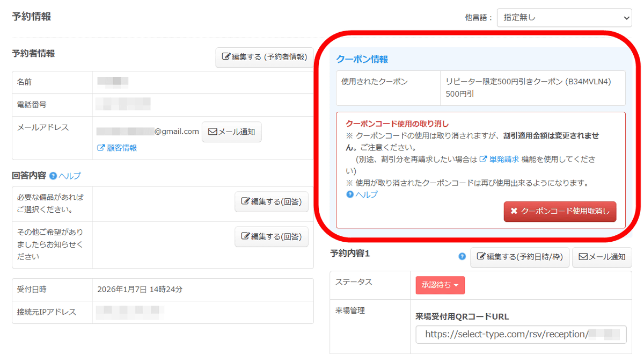This screenshot has width=644, height=354.
Task: Click the クーポン情報 section heading
Action: pos(362,60)
